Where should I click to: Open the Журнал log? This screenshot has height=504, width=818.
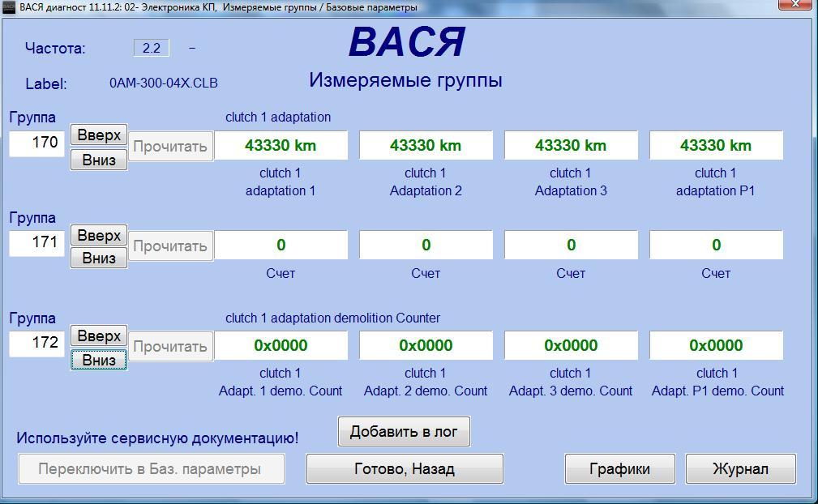(741, 468)
